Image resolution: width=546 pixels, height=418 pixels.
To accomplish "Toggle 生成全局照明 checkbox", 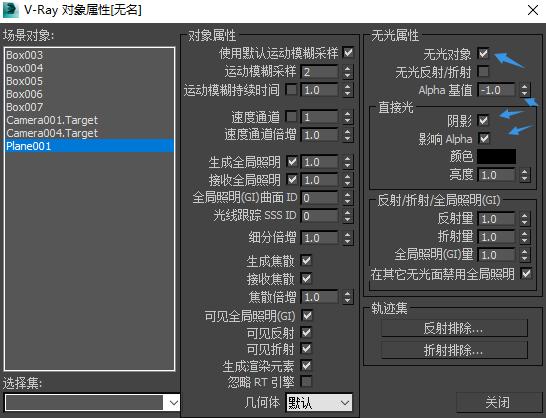I will (x=292, y=161).
